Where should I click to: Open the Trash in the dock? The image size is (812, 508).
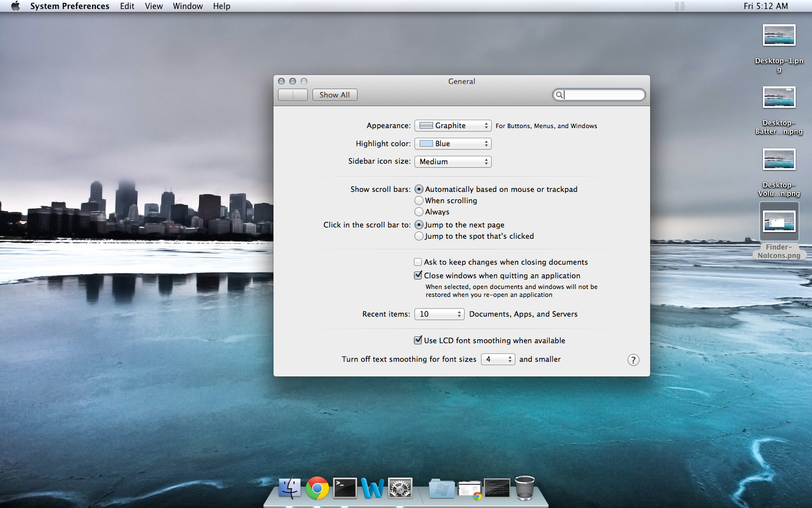pyautogui.click(x=524, y=488)
